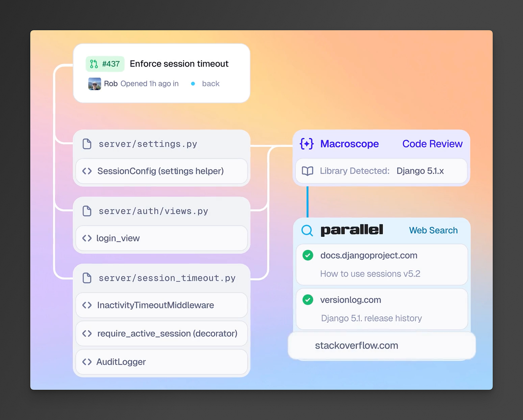
Task: Click the file icon for server/auth/views.py
Action: pos(87,211)
